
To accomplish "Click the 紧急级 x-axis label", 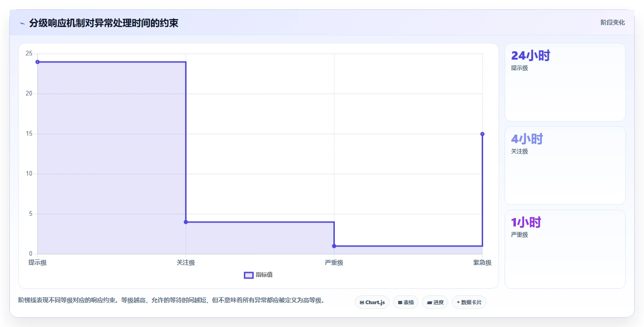I will [482, 263].
